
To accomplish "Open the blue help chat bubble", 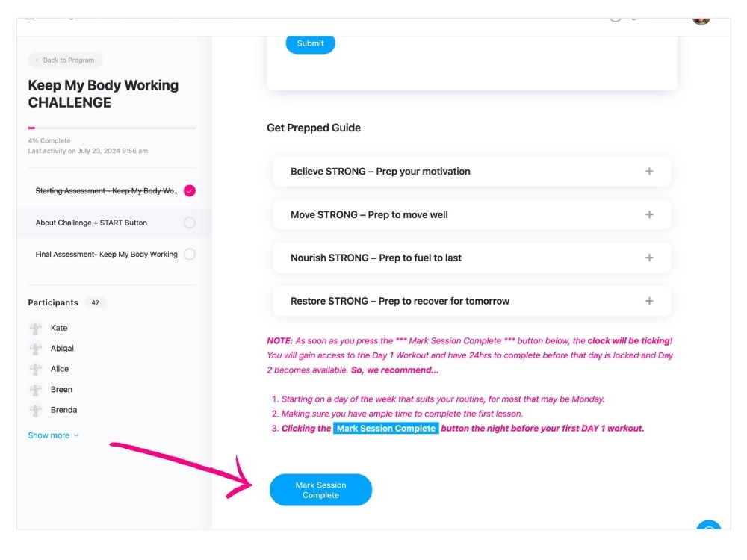I will click(x=708, y=529).
